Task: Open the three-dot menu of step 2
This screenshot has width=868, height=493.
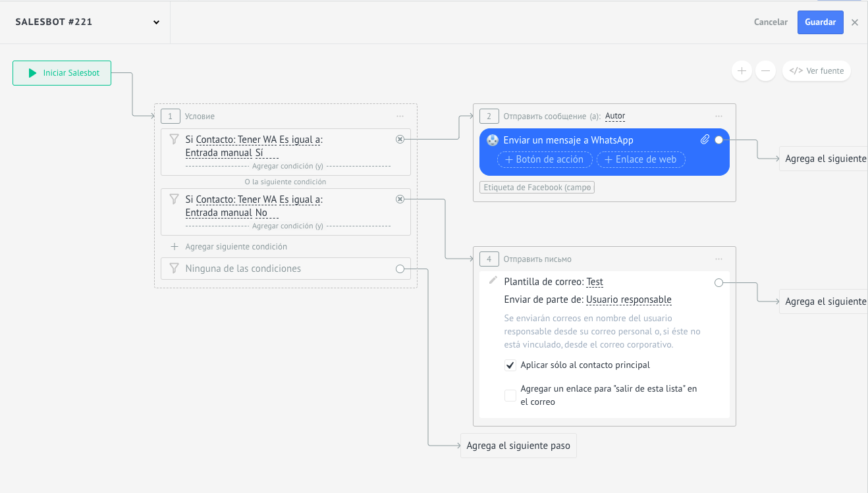Action: click(x=719, y=117)
